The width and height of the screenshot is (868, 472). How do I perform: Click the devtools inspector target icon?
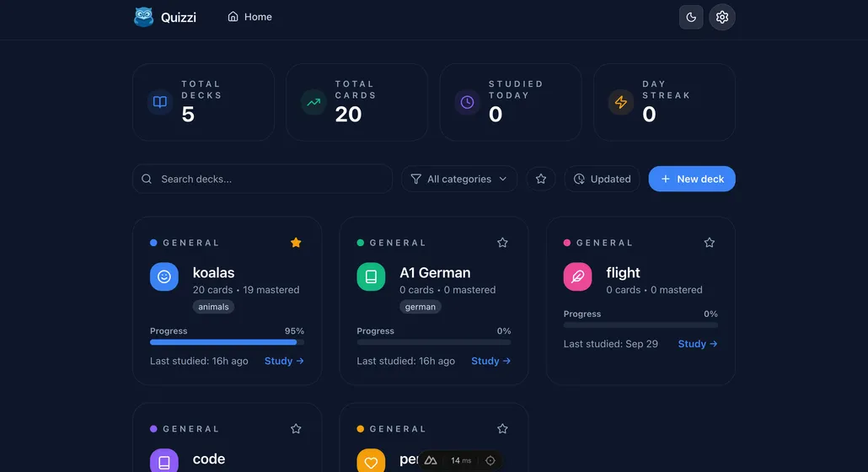point(490,460)
